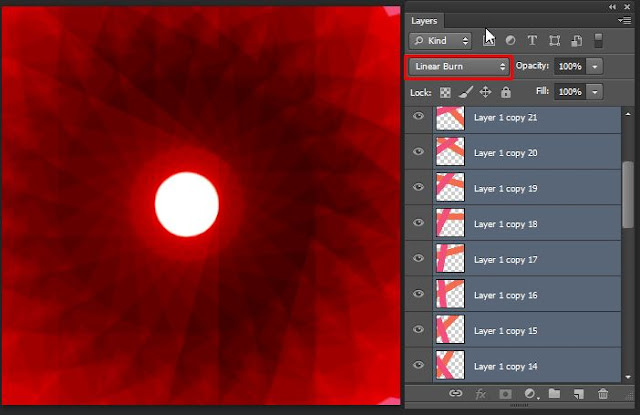Click the Opacity 100% value field
This screenshot has height=415, width=640.
click(x=570, y=66)
